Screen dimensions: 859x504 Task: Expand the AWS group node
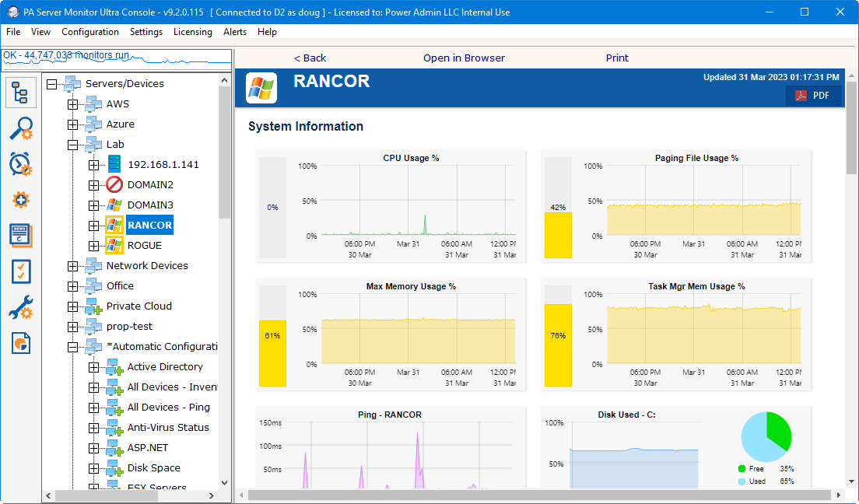73,104
